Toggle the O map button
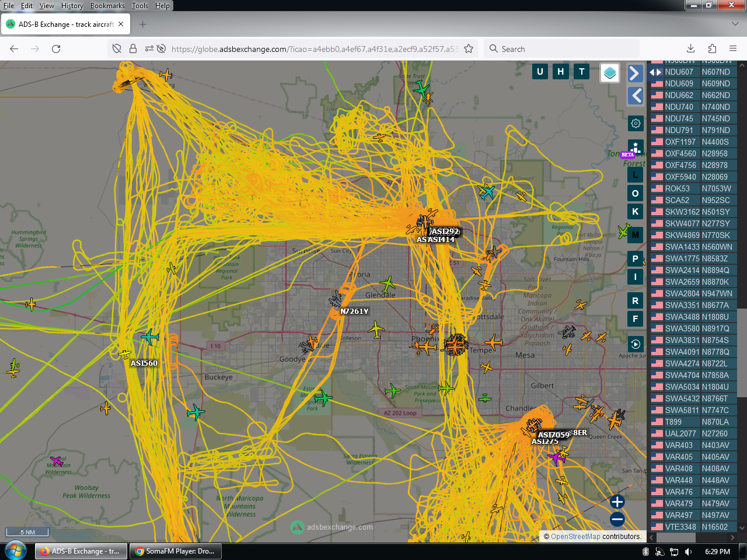The height and width of the screenshot is (560, 747). coord(636,194)
